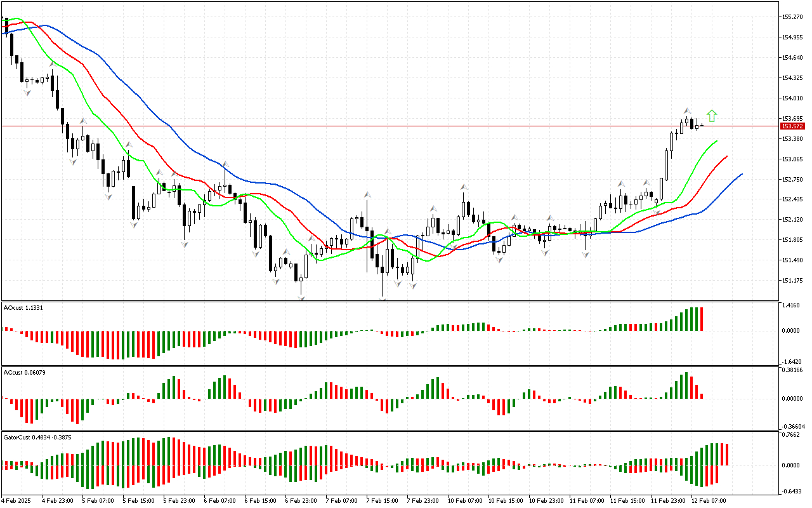Click price scale value 154.955
Viewport: 812px width, 508px height.
[792, 37]
